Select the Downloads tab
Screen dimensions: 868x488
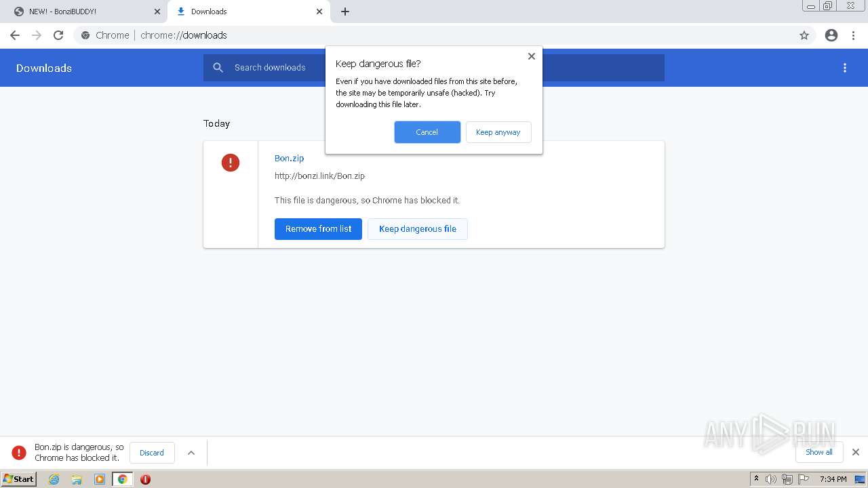pos(249,12)
